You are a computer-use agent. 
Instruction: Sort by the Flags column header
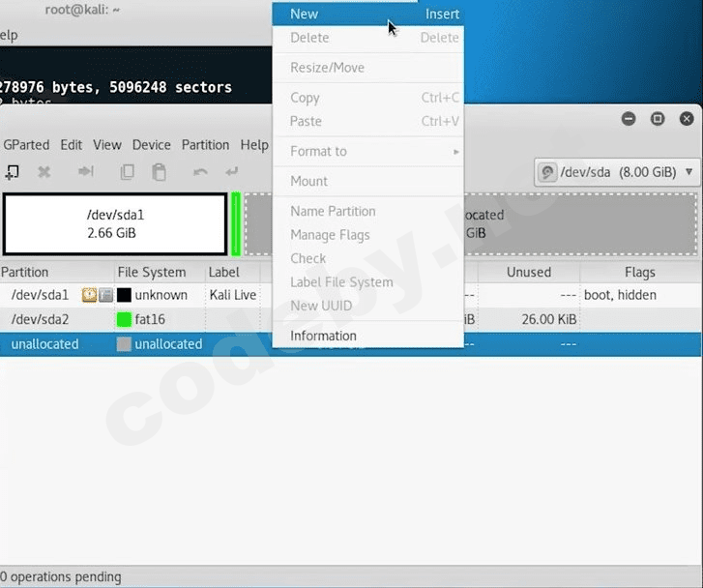click(x=640, y=273)
